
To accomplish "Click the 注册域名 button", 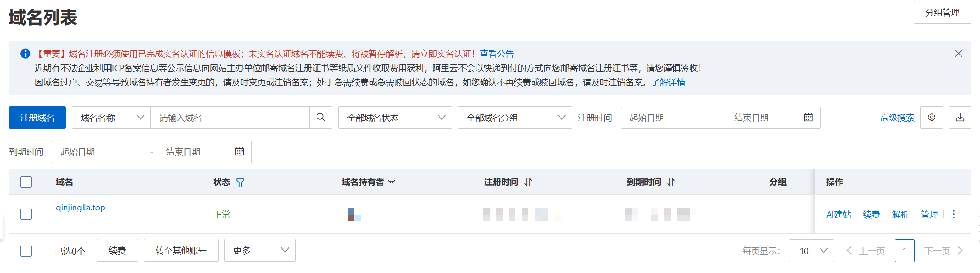I will point(37,118).
